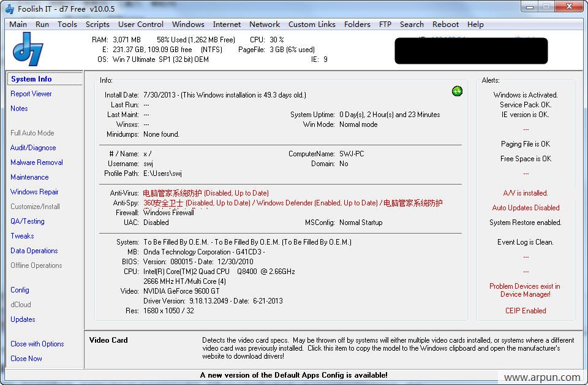Select dCloud in the sidebar

coord(21,305)
